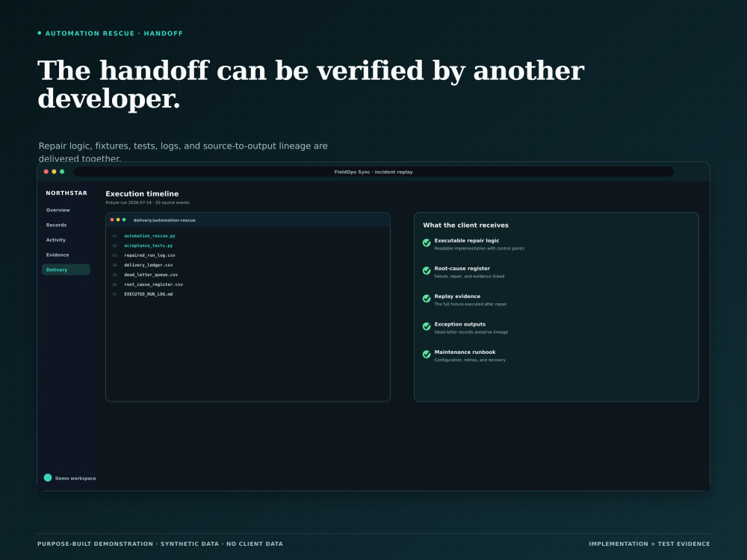747x560 pixels.
Task: Open automation_rescue.py file
Action: pyautogui.click(x=149, y=236)
